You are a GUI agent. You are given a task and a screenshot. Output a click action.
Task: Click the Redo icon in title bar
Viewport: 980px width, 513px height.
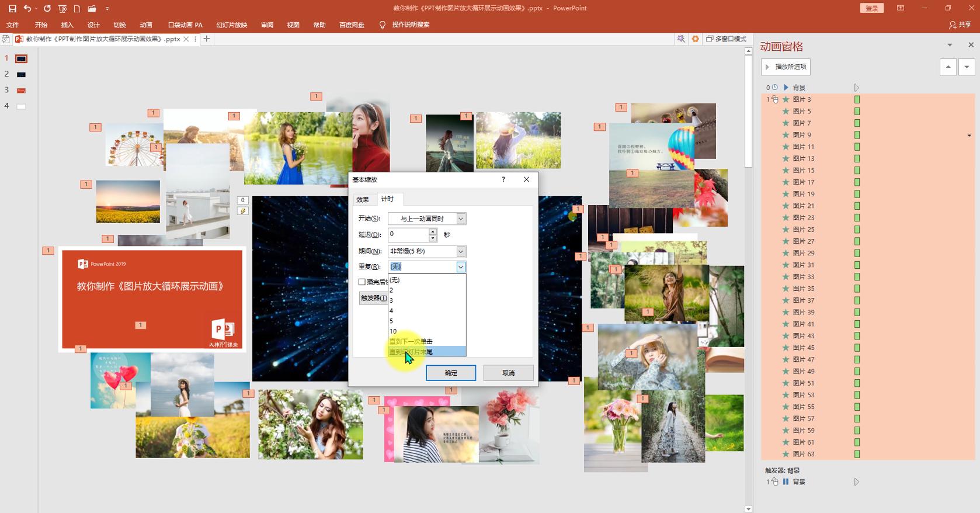point(47,9)
